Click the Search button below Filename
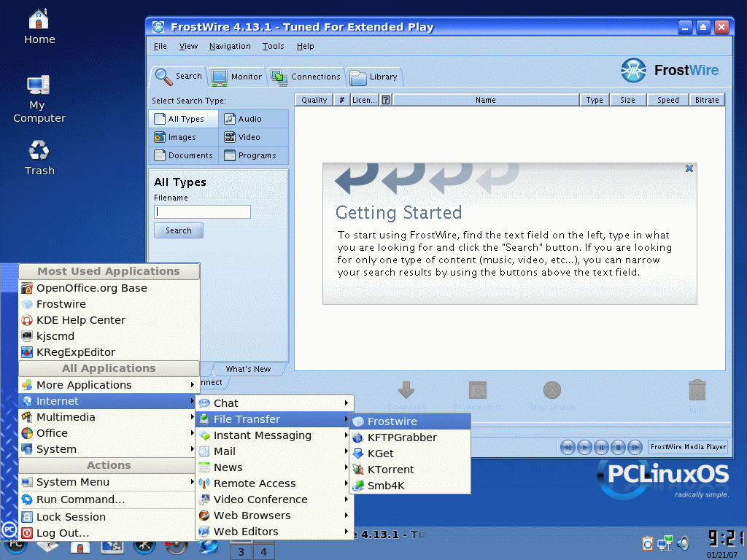This screenshot has width=747, height=560. 179,230
